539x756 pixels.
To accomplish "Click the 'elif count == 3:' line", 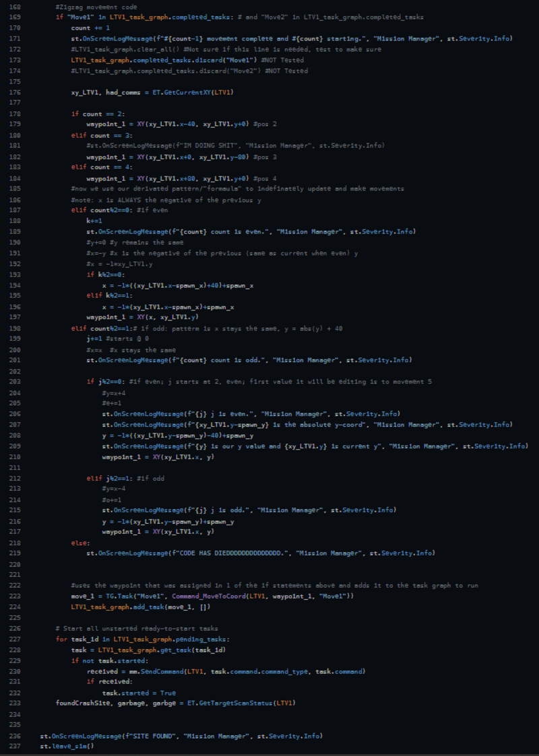I will (x=102, y=135).
